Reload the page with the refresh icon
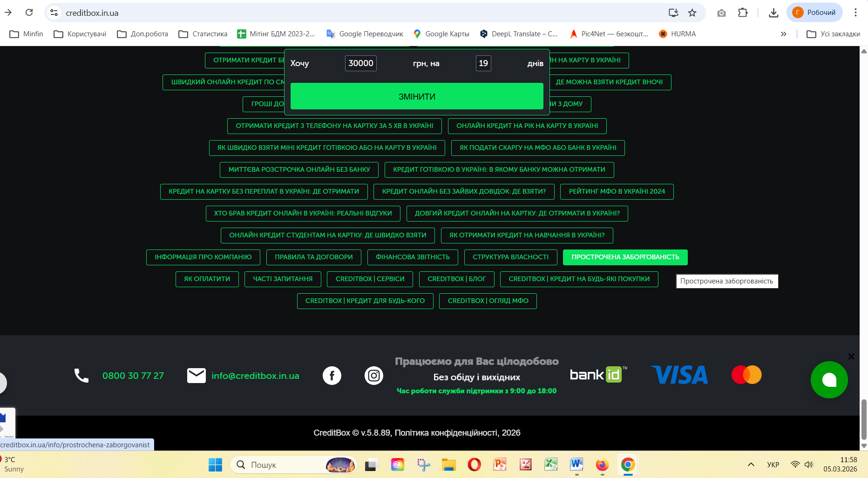This screenshot has width=868, height=478. coord(29,13)
